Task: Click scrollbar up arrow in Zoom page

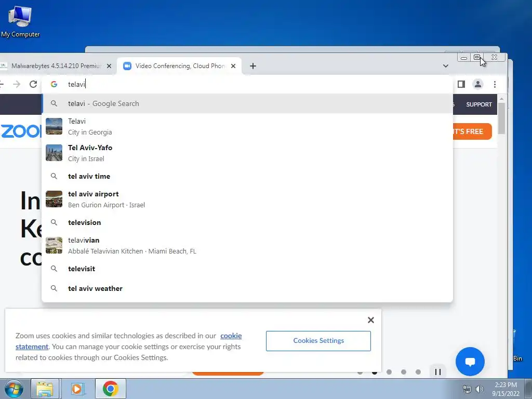Action: [501, 98]
